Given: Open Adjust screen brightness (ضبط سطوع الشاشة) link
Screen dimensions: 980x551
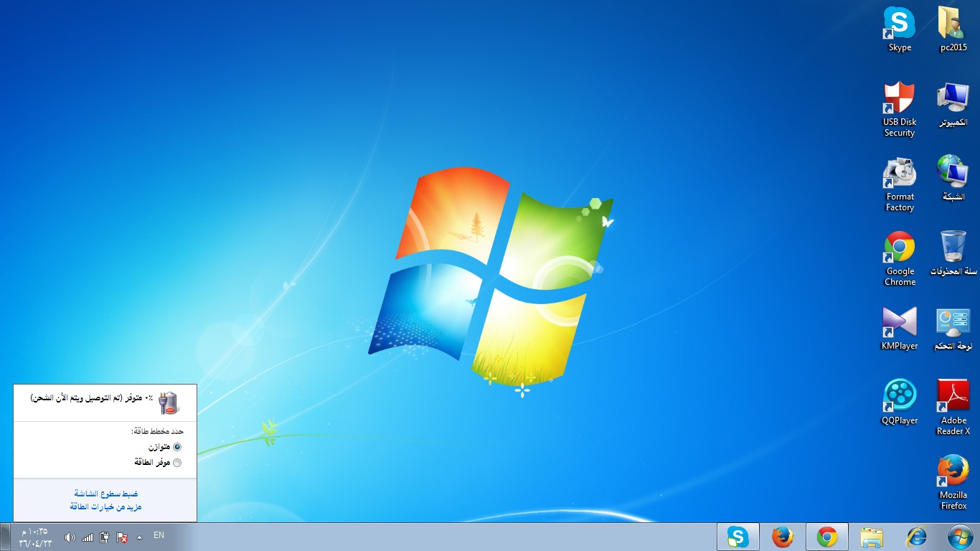Looking at the screenshot, I should point(106,494).
